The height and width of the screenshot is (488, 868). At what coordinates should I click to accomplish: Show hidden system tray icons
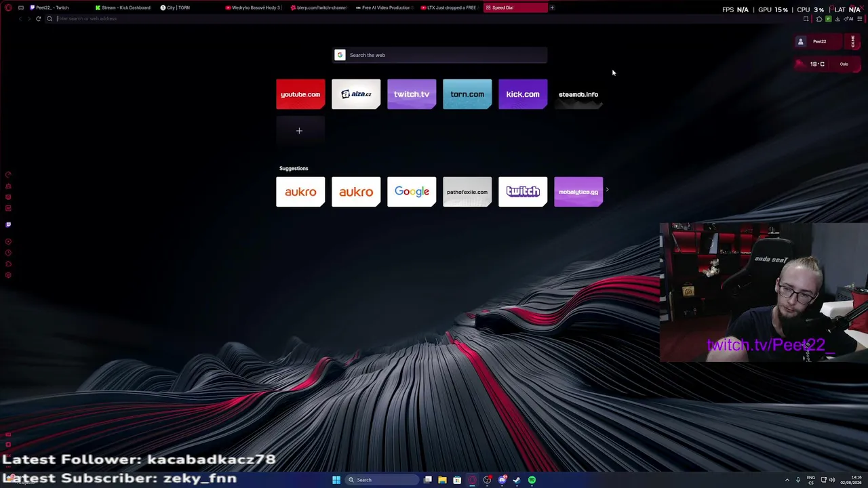787,480
